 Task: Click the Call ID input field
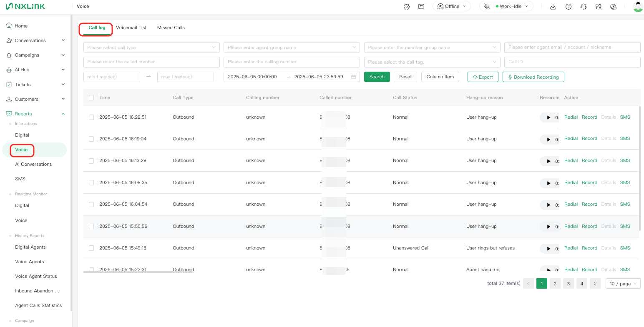(572, 62)
